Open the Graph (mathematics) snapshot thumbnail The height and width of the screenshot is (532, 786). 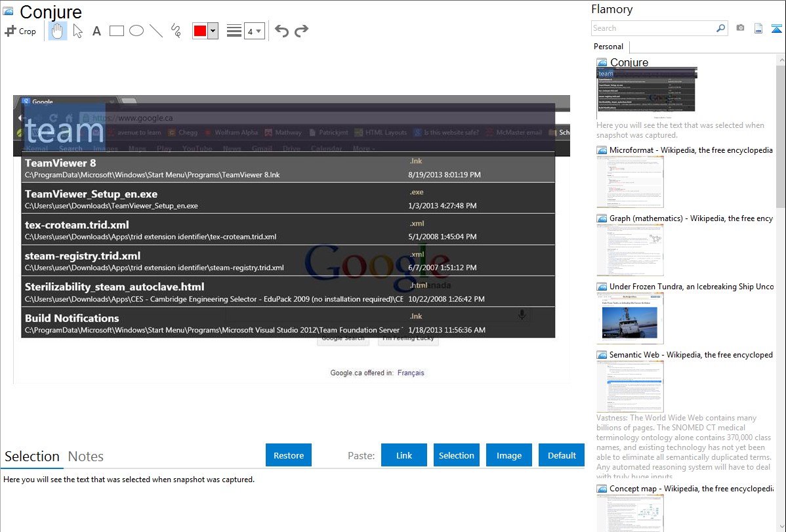coord(630,250)
